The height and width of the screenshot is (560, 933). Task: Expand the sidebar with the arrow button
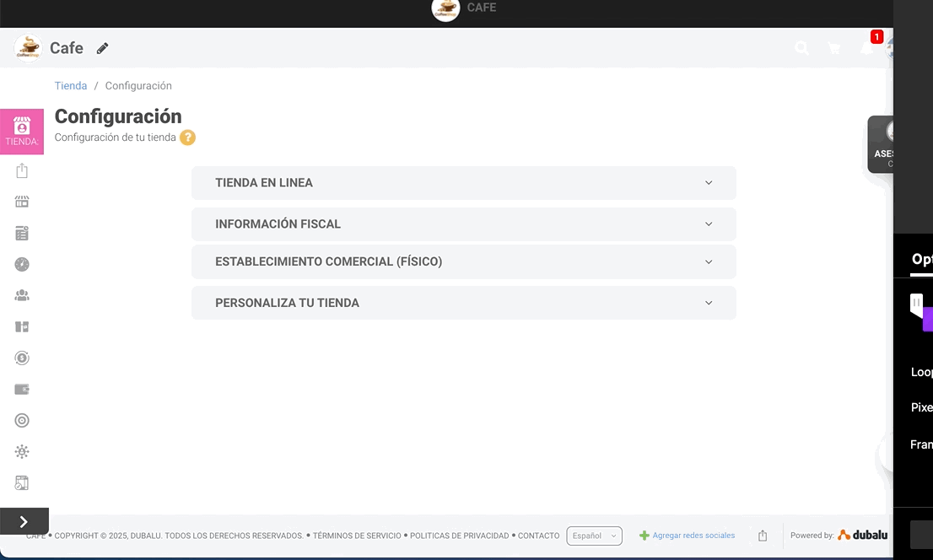(x=24, y=520)
